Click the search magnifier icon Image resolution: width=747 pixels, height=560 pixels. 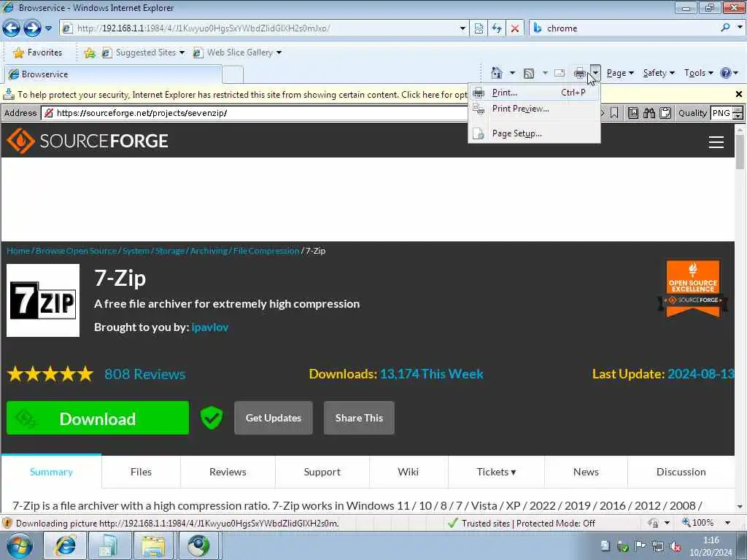(725, 28)
